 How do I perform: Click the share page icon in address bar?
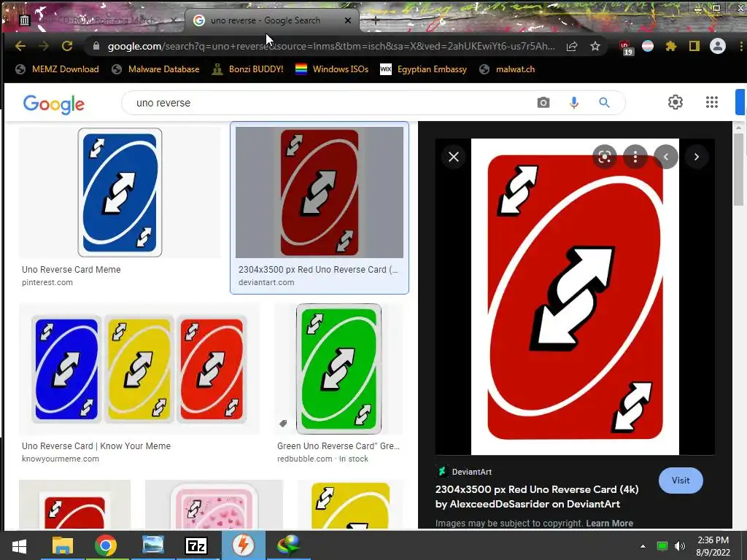572,46
